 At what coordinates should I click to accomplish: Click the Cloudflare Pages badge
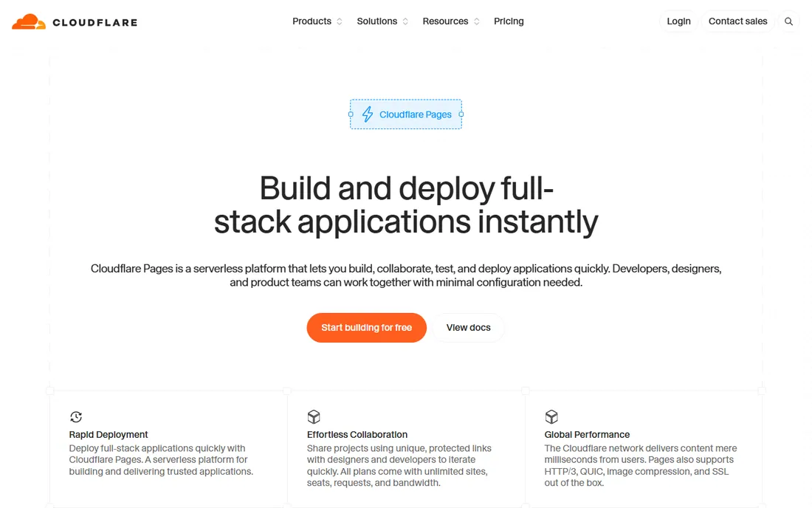pyautogui.click(x=406, y=114)
